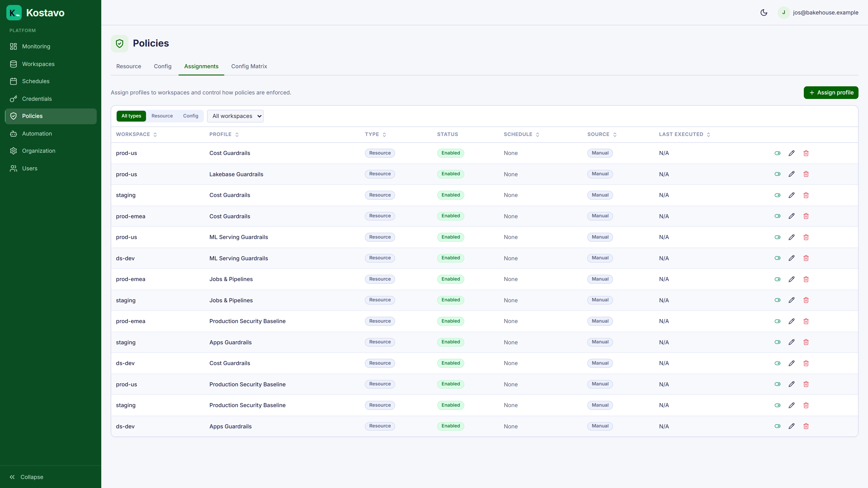Image resolution: width=868 pixels, height=488 pixels.
Task: Switch to the Resource tab
Action: point(129,66)
